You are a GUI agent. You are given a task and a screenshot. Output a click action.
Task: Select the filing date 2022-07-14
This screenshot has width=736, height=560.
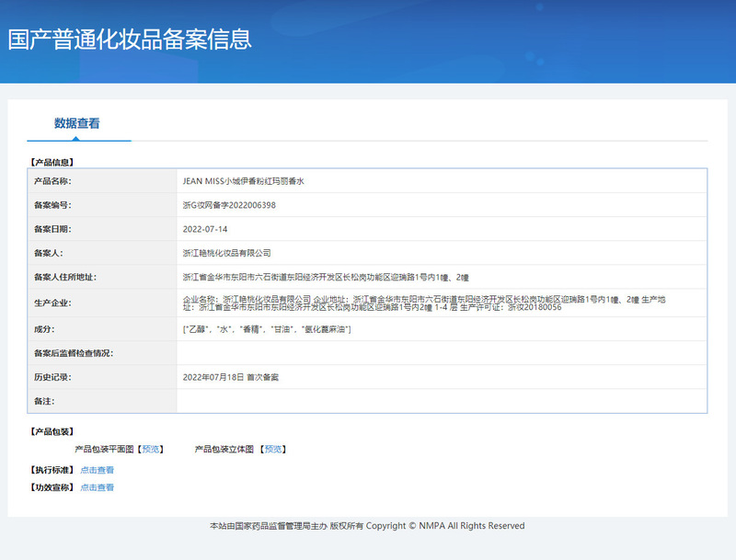pos(205,229)
